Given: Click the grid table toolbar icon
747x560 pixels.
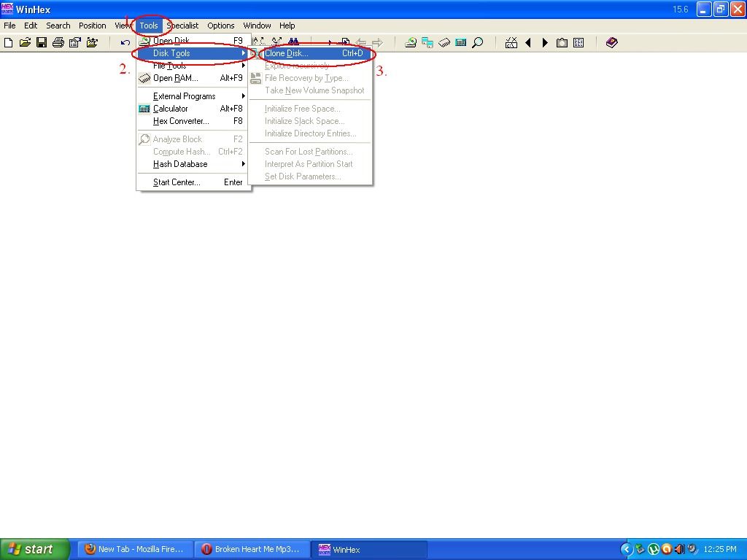Looking at the screenshot, I should pyautogui.click(x=578, y=43).
